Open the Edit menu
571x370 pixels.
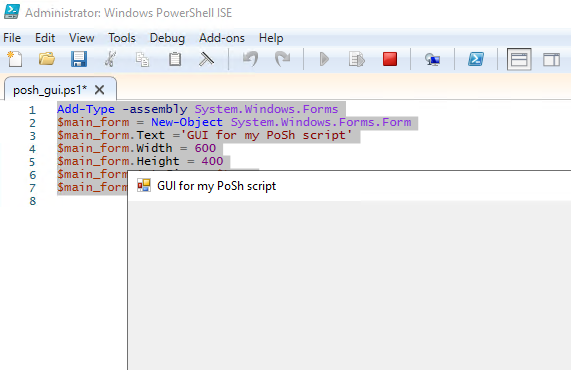[x=45, y=38]
